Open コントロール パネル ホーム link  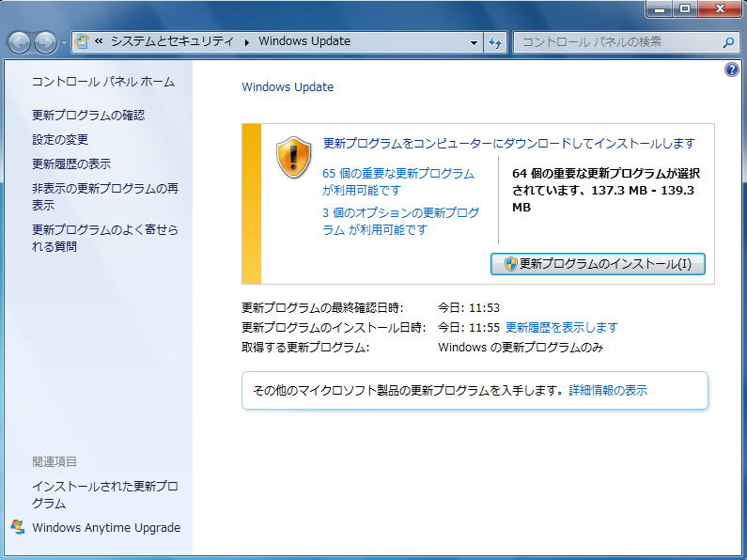[103, 82]
